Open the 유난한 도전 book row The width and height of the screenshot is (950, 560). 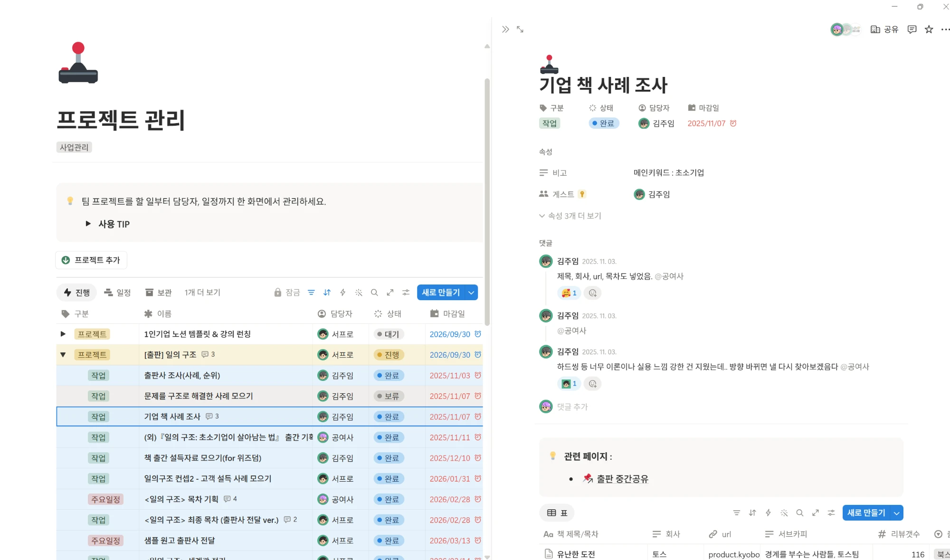coord(576,554)
